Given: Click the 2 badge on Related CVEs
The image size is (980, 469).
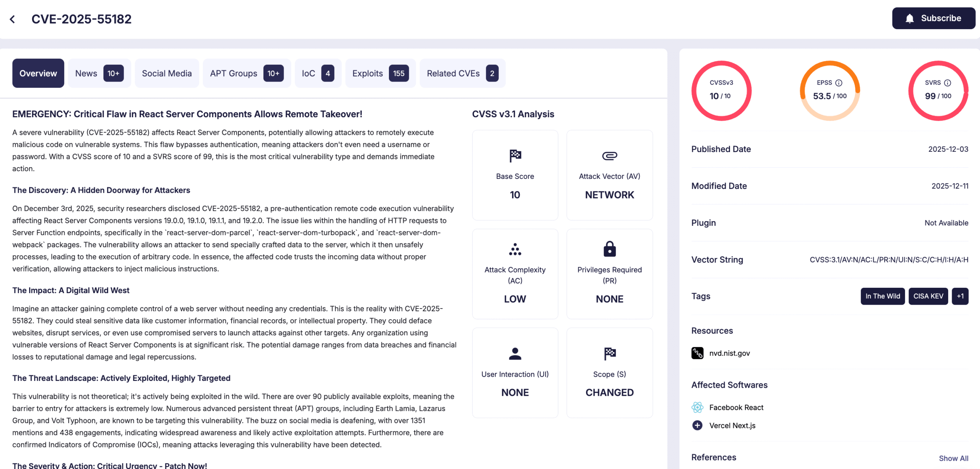Looking at the screenshot, I should 492,73.
